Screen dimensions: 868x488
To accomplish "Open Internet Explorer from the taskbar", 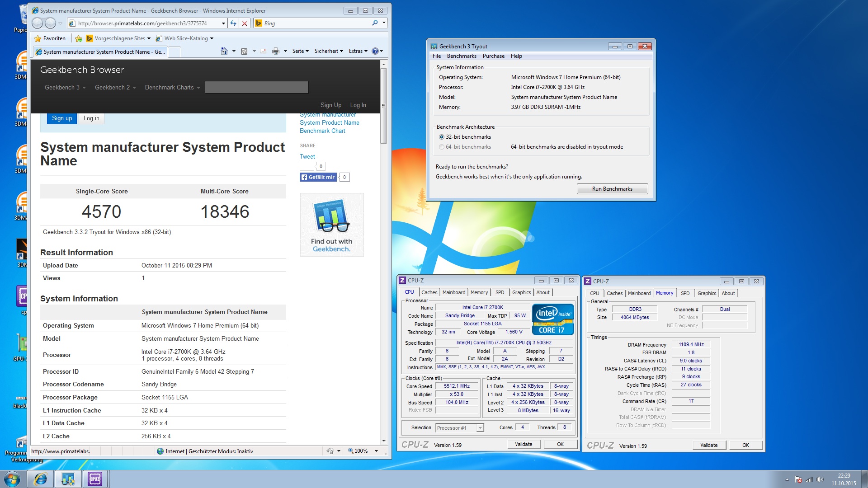I will click(41, 479).
